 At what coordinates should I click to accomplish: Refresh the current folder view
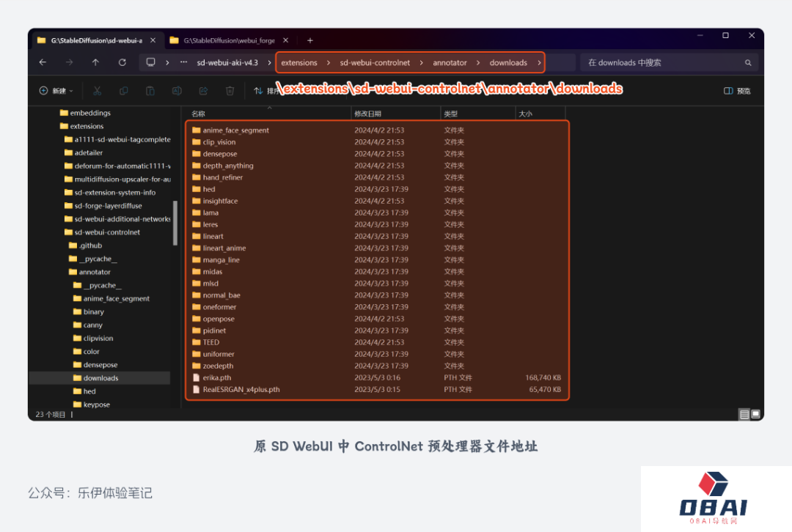point(122,62)
